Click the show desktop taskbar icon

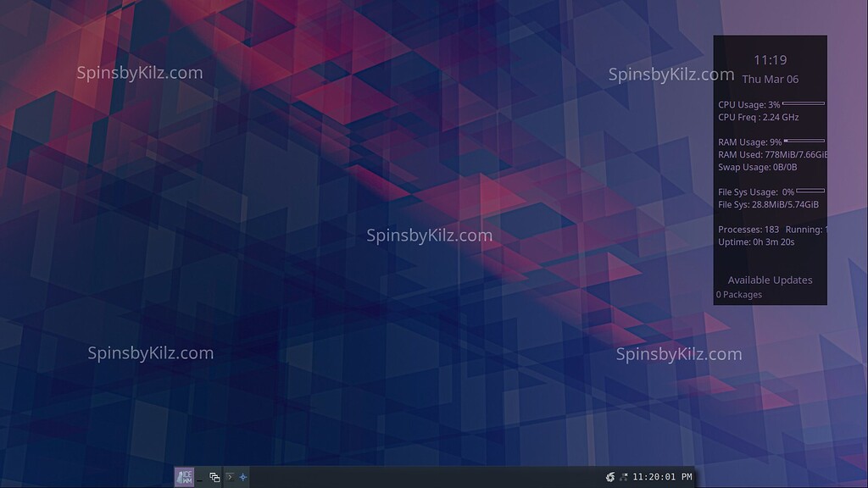(x=202, y=480)
